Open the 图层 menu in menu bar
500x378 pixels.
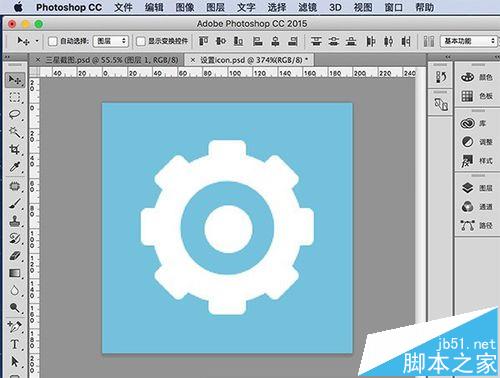[x=215, y=7]
